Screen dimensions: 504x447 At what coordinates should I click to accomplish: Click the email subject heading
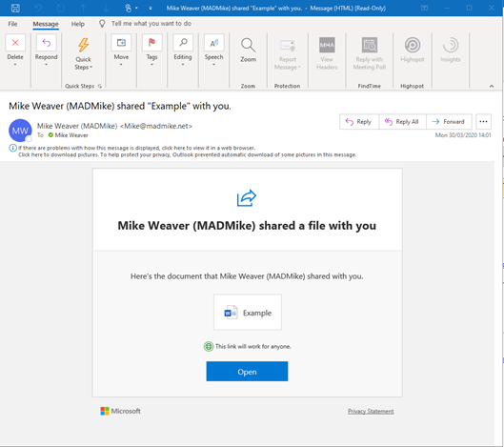[120, 106]
